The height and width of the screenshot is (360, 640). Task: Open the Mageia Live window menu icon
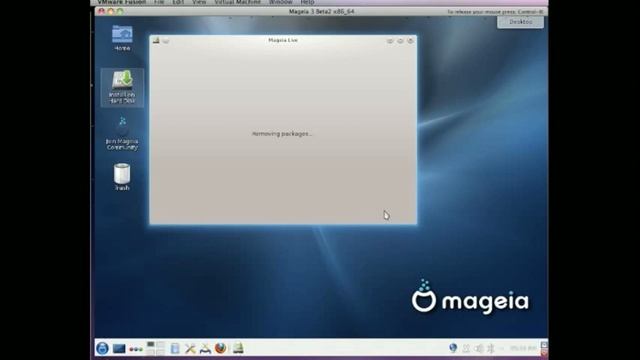156,40
